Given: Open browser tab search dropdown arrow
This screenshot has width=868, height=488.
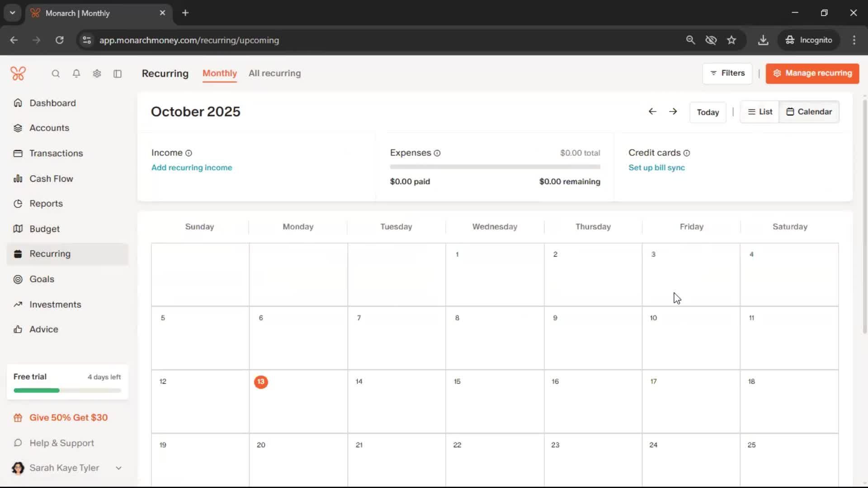Looking at the screenshot, I should coord(12,13).
